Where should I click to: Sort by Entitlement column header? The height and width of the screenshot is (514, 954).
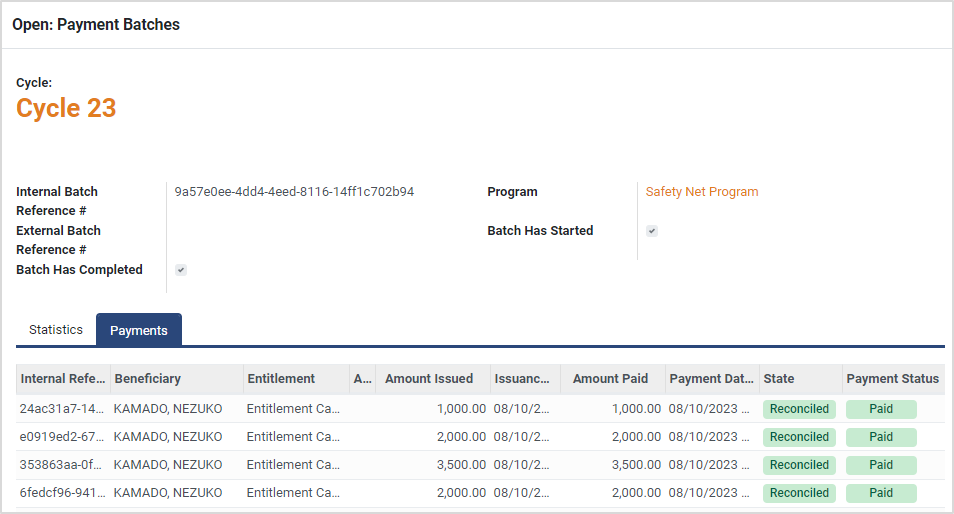281,379
